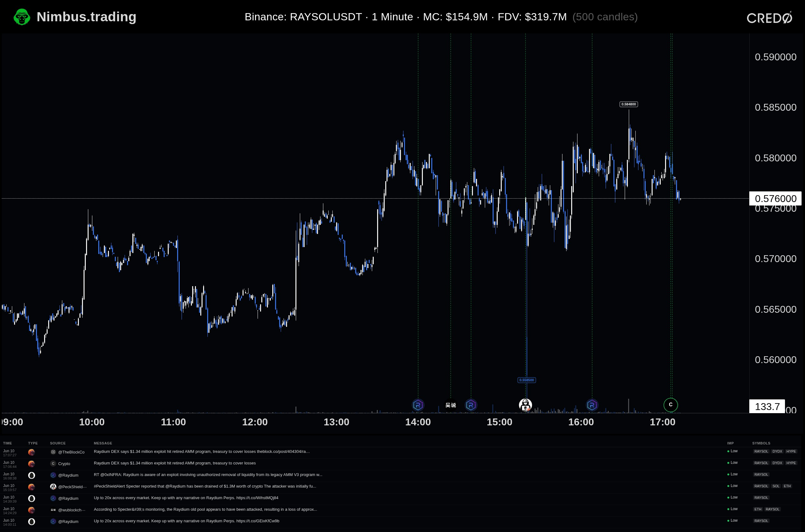Select the DYDX tag in the 17:07:27 row
This screenshot has height=532, width=805.
tap(777, 452)
